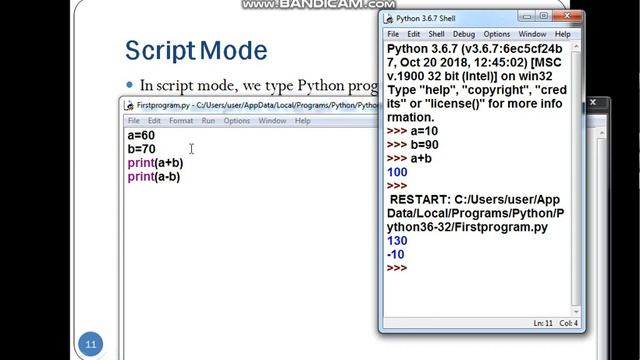Open Options menu in Firstprogram.py editor
The image size is (640, 360).
tap(237, 121)
